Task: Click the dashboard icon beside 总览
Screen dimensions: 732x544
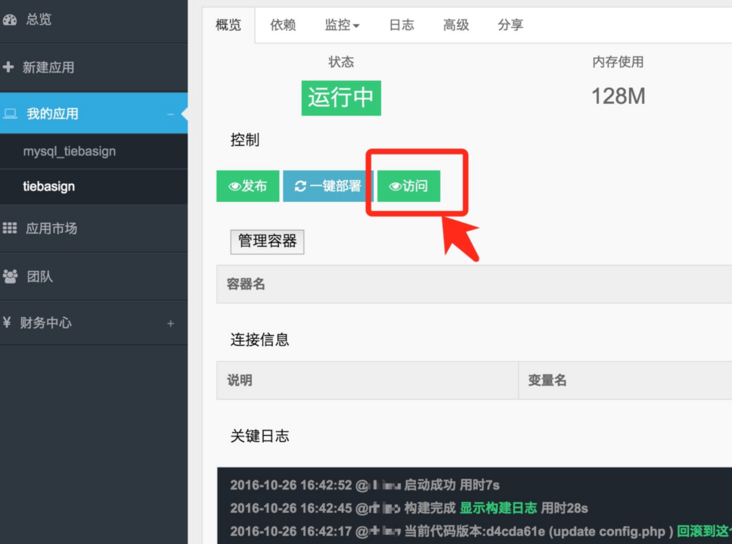Action: [9, 20]
